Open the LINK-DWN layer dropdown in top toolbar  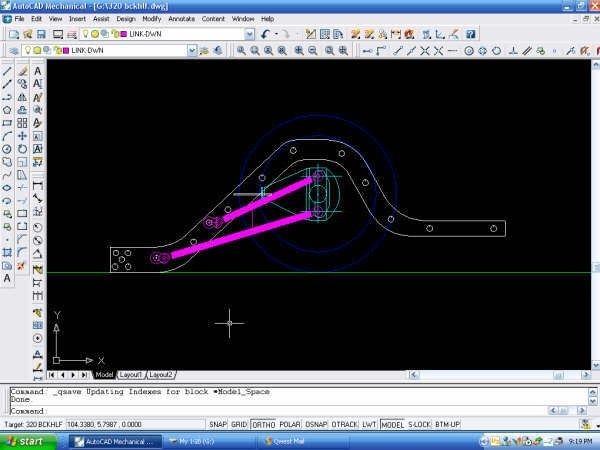point(248,34)
